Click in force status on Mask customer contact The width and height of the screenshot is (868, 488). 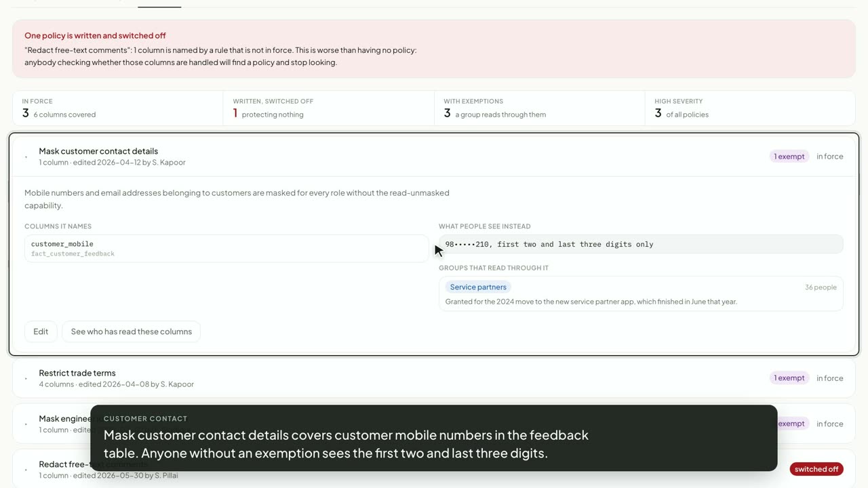pyautogui.click(x=829, y=157)
